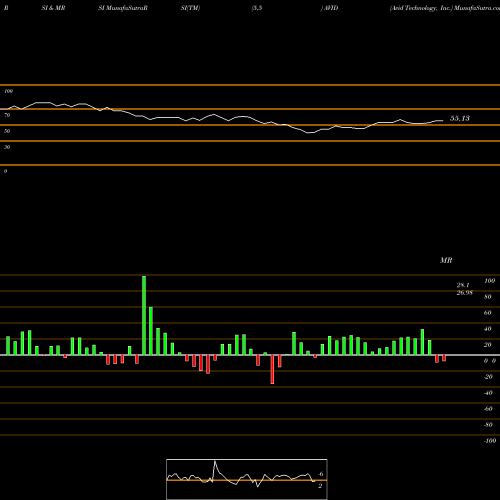Click the MR axis label -100
Image resolution: width=500 pixels, height=500 pixels.
coord(490,441)
